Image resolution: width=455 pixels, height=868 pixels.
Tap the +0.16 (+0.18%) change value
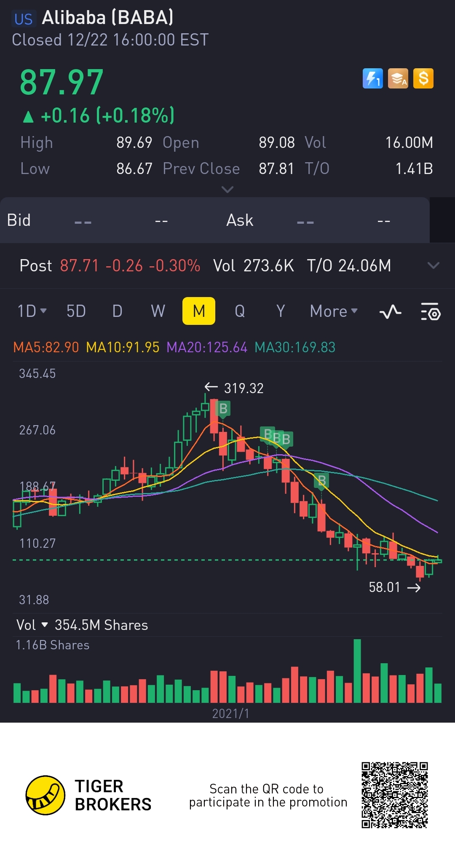pyautogui.click(x=107, y=115)
